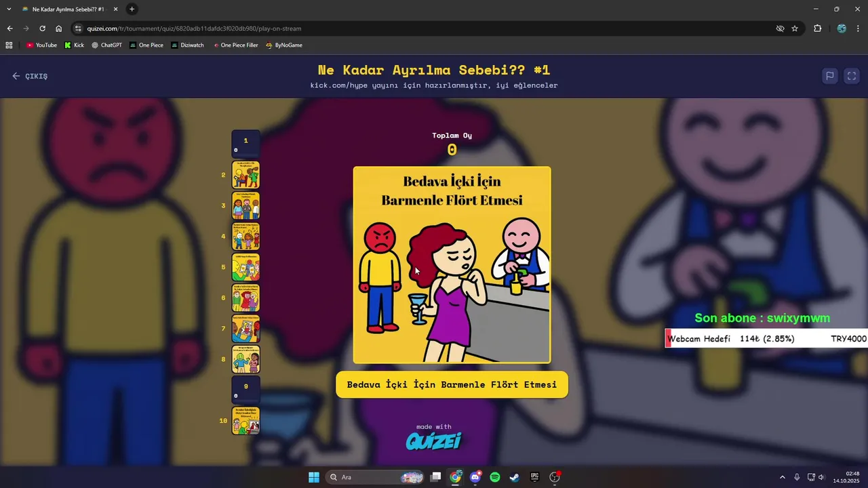Select the rank 3 thumbnail
The width and height of the screenshot is (868, 488).
(x=245, y=205)
